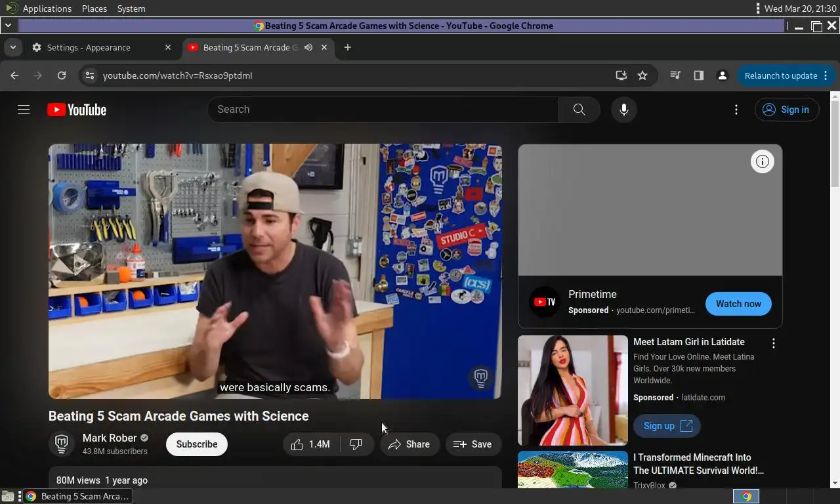Select the Chrome taskbar window button
Viewport: 840px width, 504px height.
76,496
